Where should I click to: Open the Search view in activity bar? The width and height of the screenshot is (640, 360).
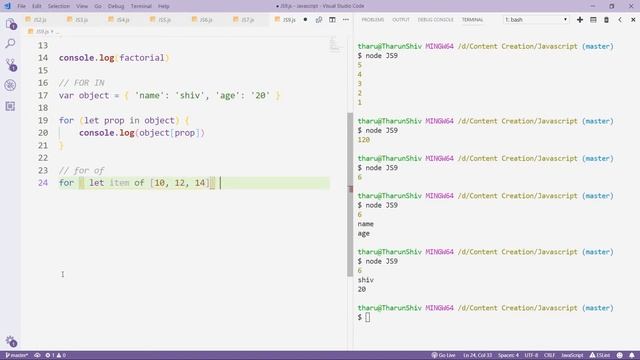11,43
